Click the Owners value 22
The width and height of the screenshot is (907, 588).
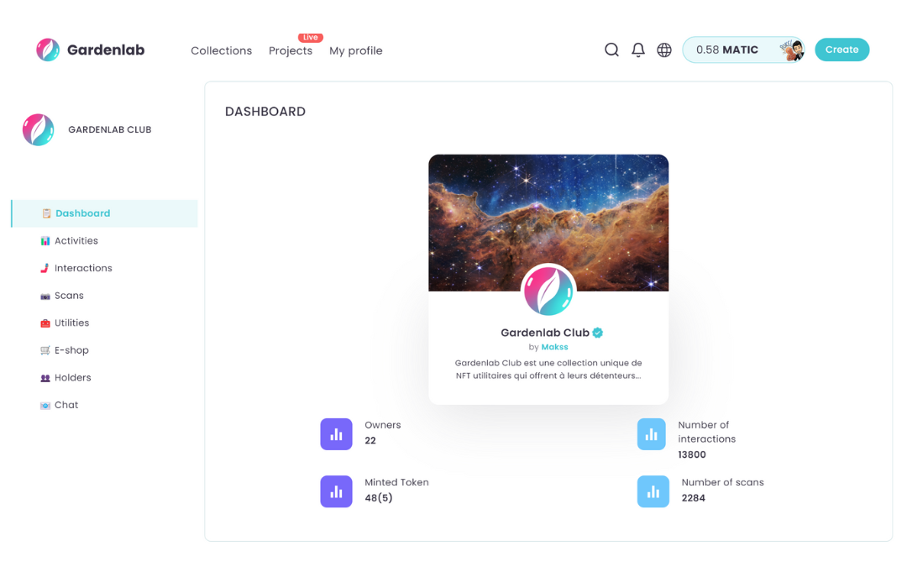point(370,440)
